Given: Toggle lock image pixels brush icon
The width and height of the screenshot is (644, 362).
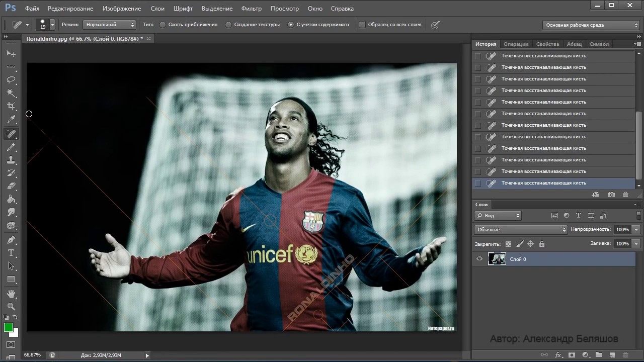Looking at the screenshot, I should [519, 244].
